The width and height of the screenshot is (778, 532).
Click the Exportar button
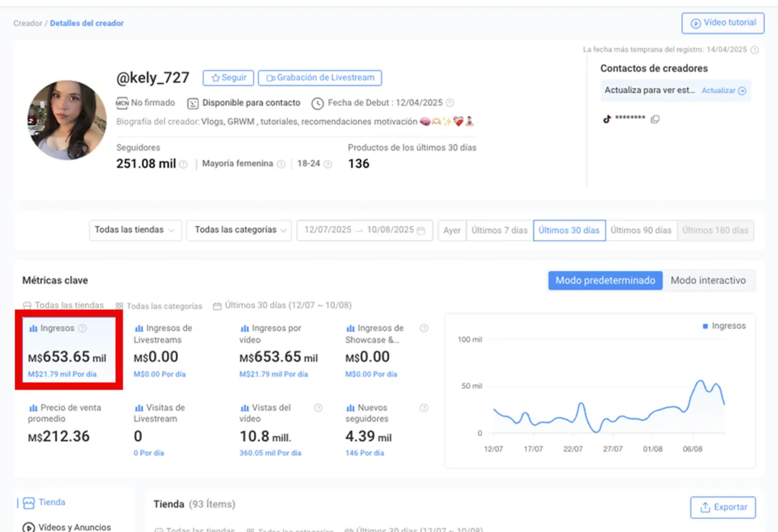tap(723, 507)
